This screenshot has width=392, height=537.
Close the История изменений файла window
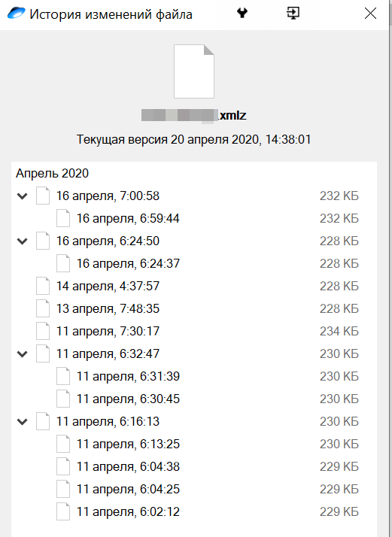click(370, 14)
